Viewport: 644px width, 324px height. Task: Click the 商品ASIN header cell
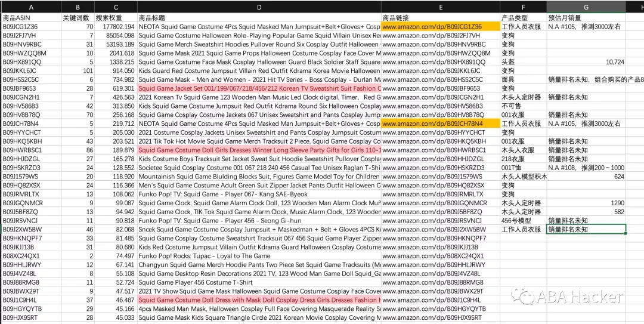[31, 18]
